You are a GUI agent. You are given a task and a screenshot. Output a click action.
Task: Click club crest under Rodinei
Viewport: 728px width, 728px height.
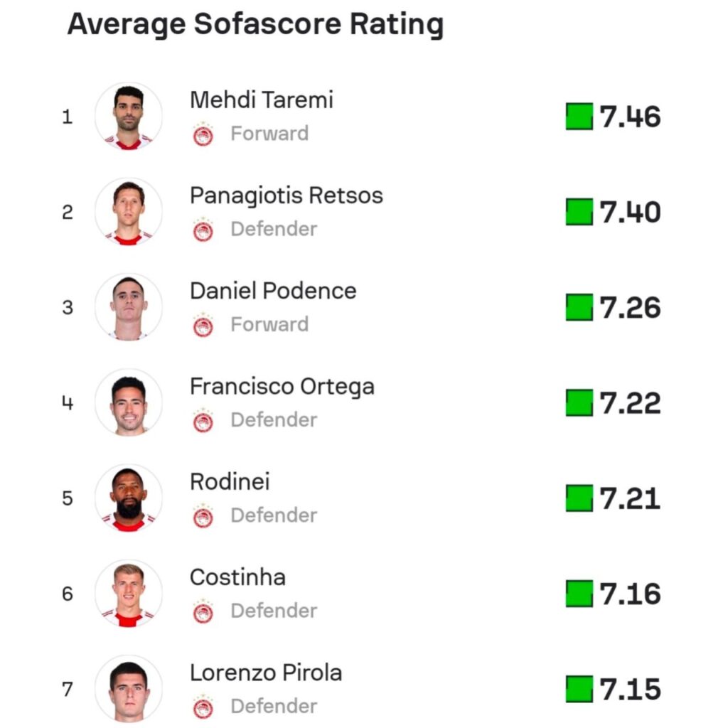pos(203,515)
